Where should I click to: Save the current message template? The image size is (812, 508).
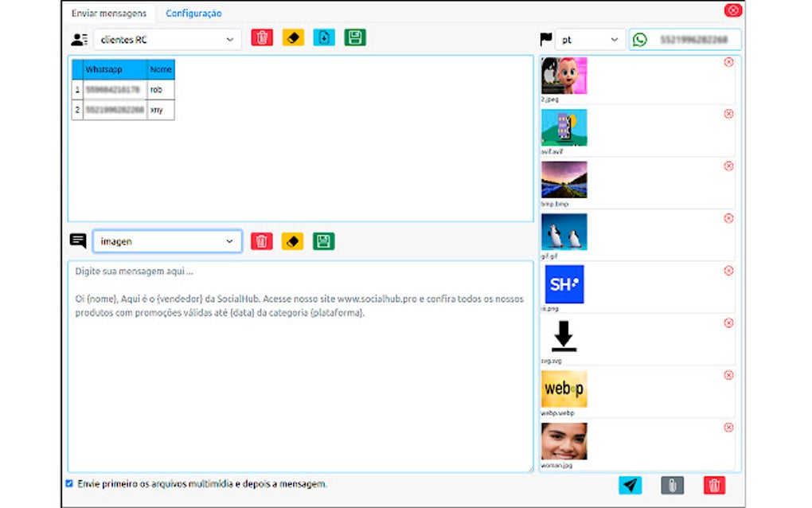tap(322, 240)
